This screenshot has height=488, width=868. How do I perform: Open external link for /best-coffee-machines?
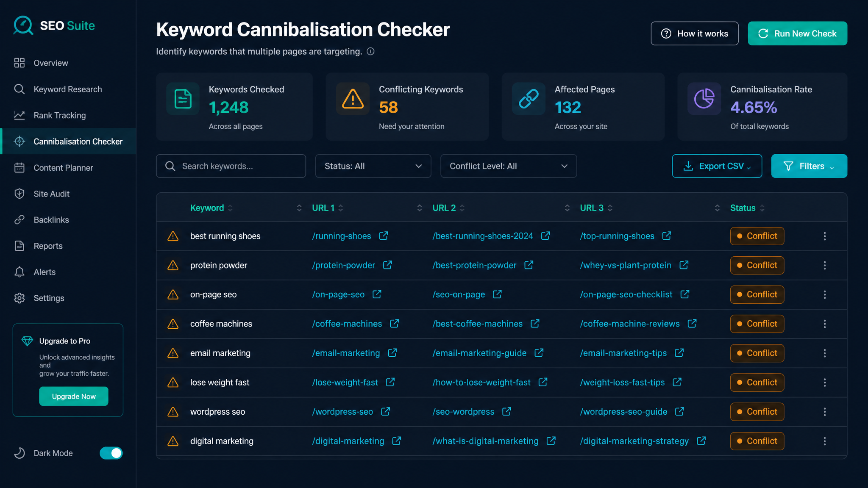point(535,324)
